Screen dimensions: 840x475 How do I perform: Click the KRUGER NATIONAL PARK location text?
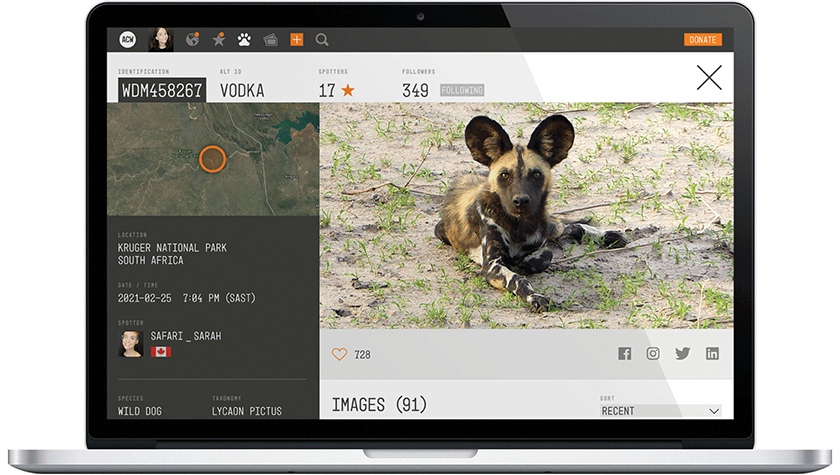(172, 247)
